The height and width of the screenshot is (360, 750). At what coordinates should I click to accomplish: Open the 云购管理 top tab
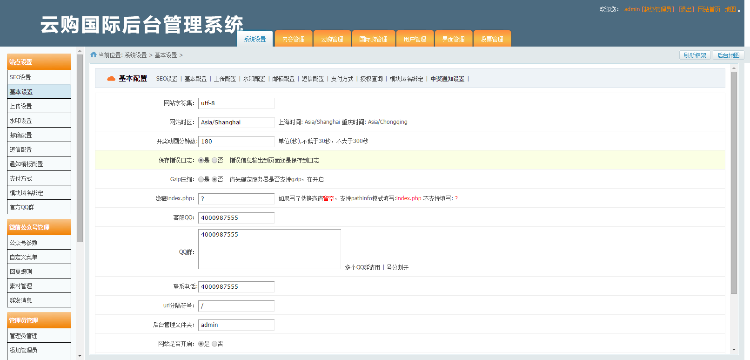(332, 39)
